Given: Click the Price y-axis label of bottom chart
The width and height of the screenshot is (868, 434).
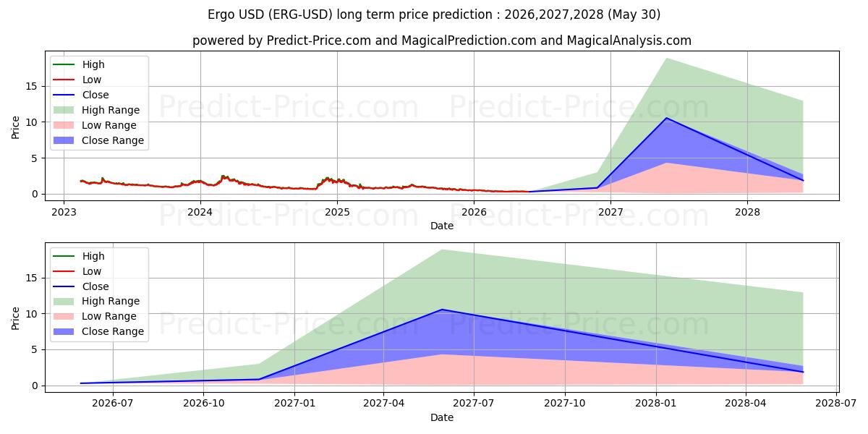Looking at the screenshot, I should click(x=16, y=318).
